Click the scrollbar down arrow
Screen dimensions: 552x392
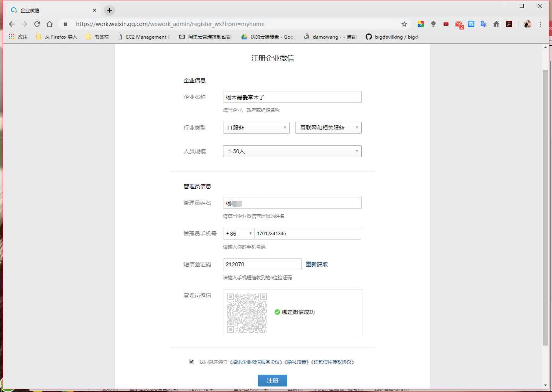(x=545, y=385)
